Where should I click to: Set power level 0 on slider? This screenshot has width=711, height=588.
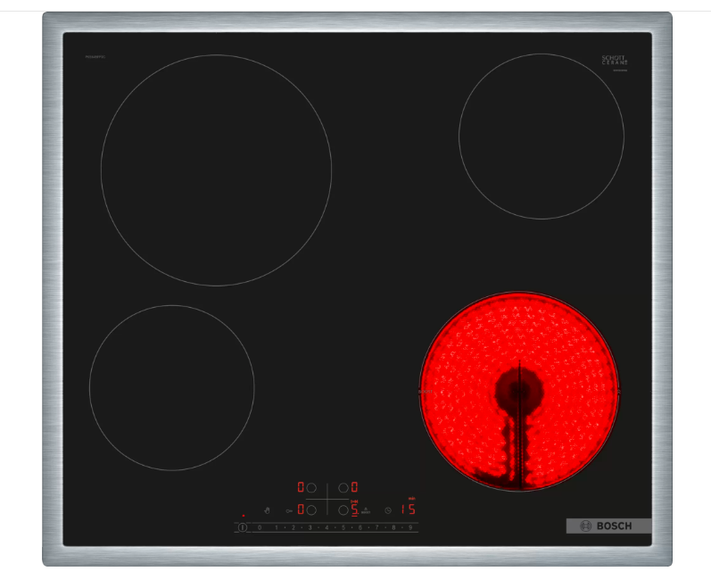(260, 527)
